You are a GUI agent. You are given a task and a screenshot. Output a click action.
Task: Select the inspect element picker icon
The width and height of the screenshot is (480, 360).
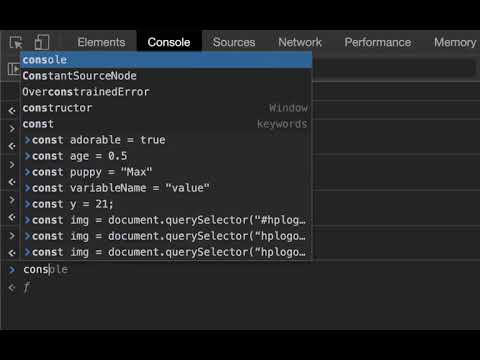tap(16, 43)
